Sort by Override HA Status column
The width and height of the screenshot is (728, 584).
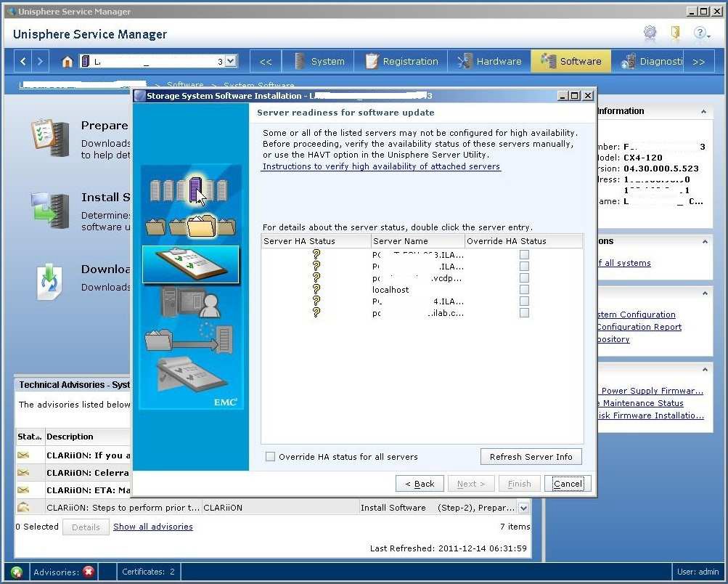(523, 241)
